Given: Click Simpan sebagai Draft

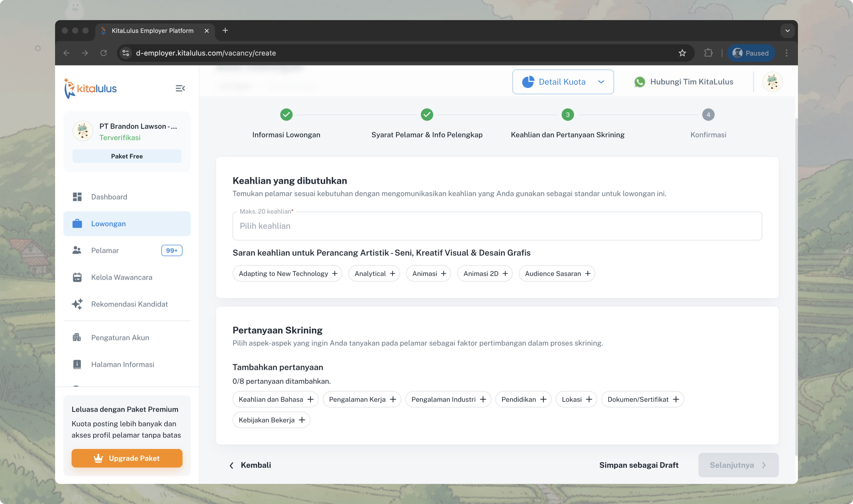Looking at the screenshot, I should [639, 465].
